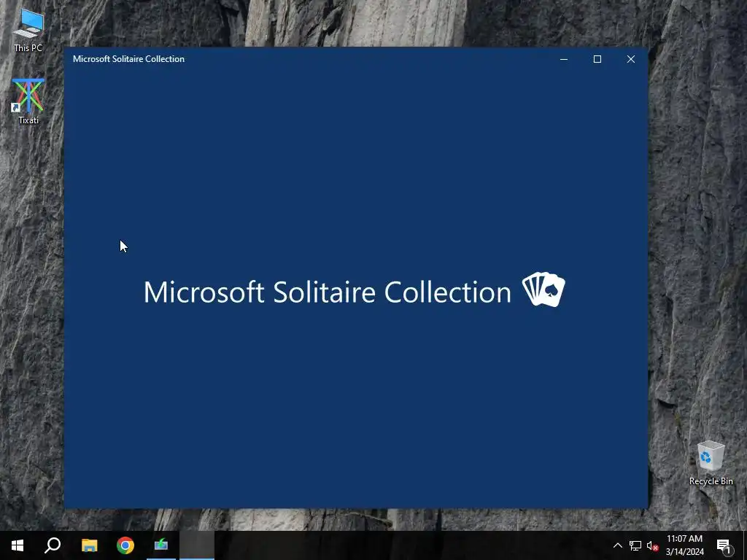This screenshot has height=560, width=747.
Task: Open File Explorer from the taskbar
Action: click(89, 545)
